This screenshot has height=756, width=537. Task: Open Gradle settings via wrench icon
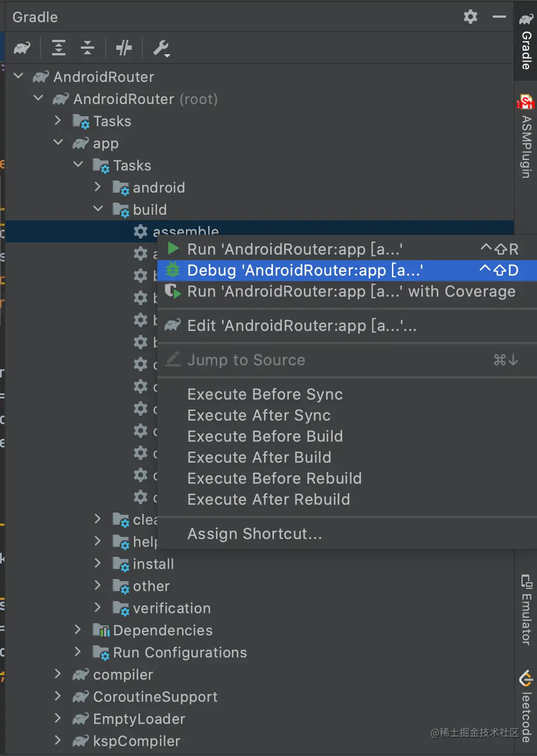pos(161,48)
